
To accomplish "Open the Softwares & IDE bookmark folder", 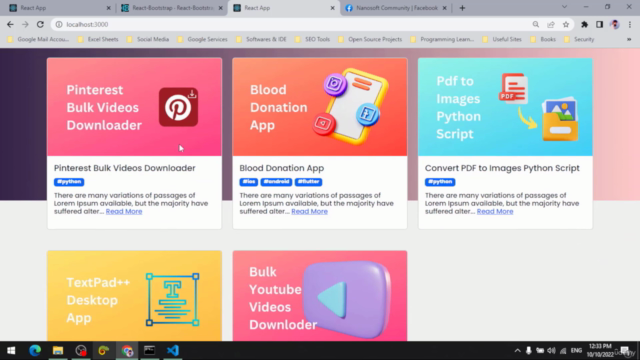I will click(x=261, y=39).
